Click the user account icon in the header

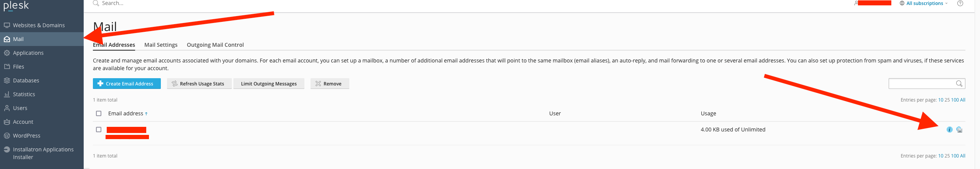tap(856, 3)
